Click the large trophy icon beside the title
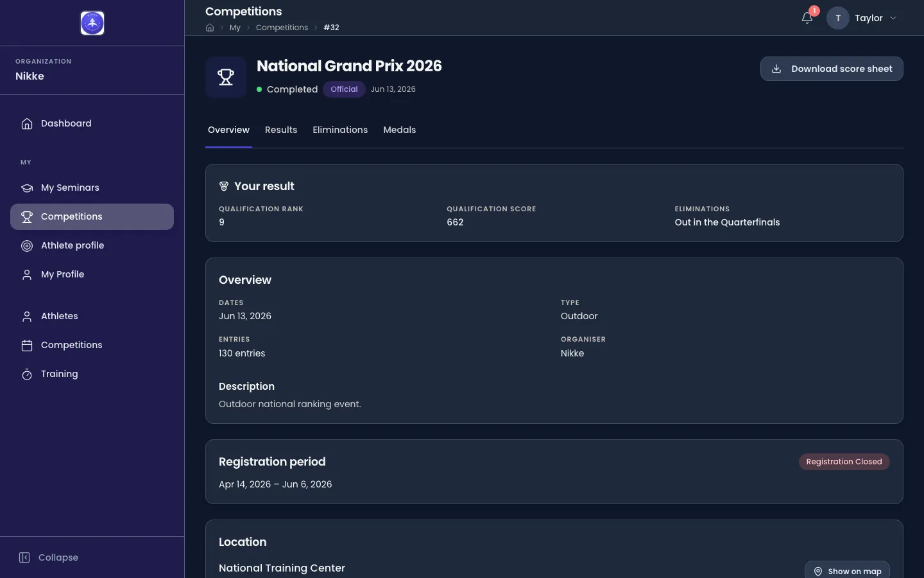The height and width of the screenshot is (578, 924). pyautogui.click(x=226, y=77)
